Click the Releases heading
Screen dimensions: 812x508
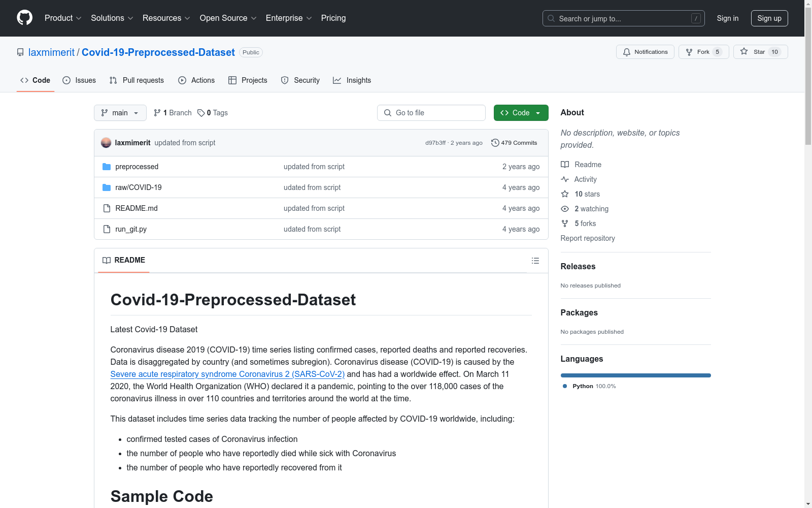(x=578, y=266)
